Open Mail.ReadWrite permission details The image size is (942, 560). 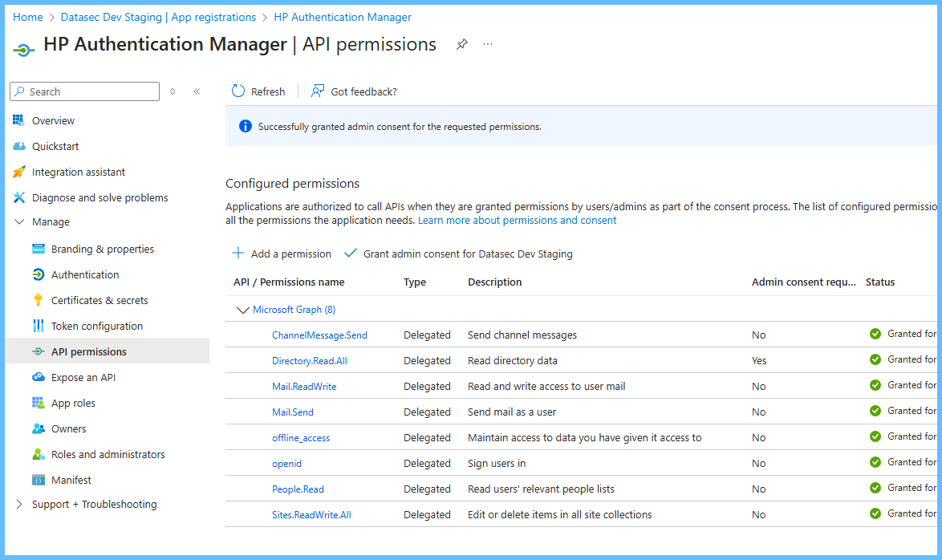[304, 387]
